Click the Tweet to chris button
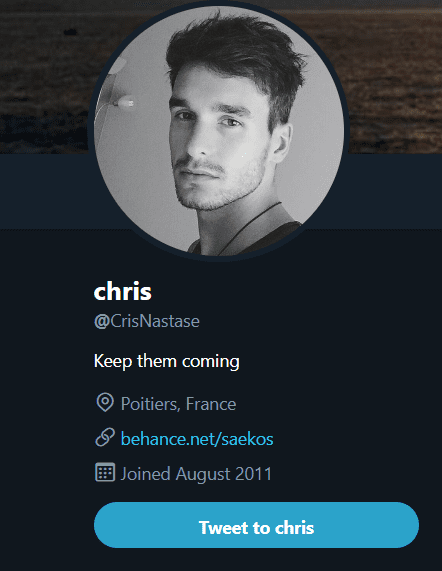 click(256, 525)
